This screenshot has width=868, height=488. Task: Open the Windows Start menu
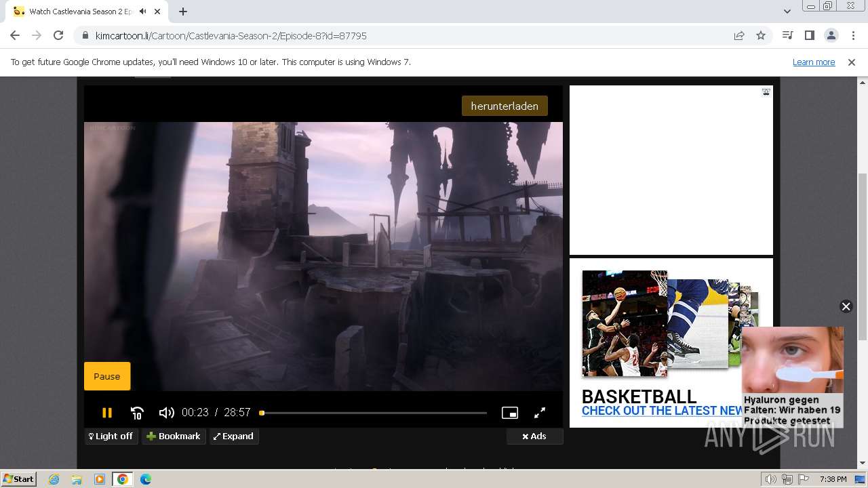18,479
